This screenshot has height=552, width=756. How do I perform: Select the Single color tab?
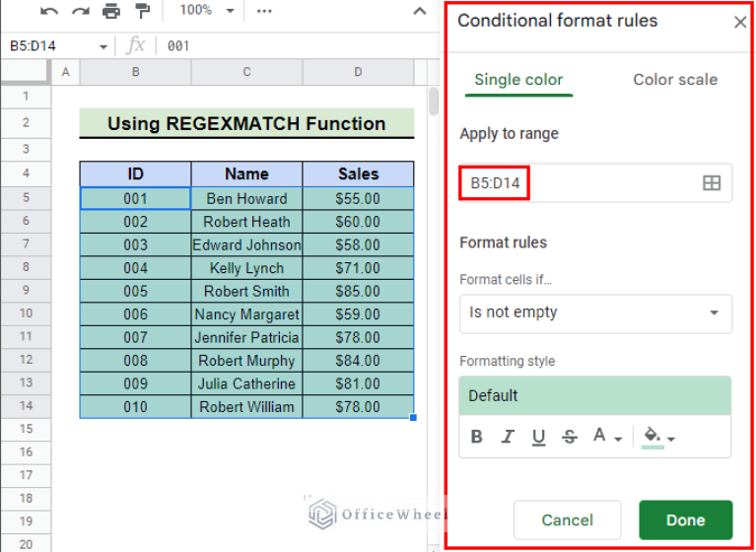(518, 80)
